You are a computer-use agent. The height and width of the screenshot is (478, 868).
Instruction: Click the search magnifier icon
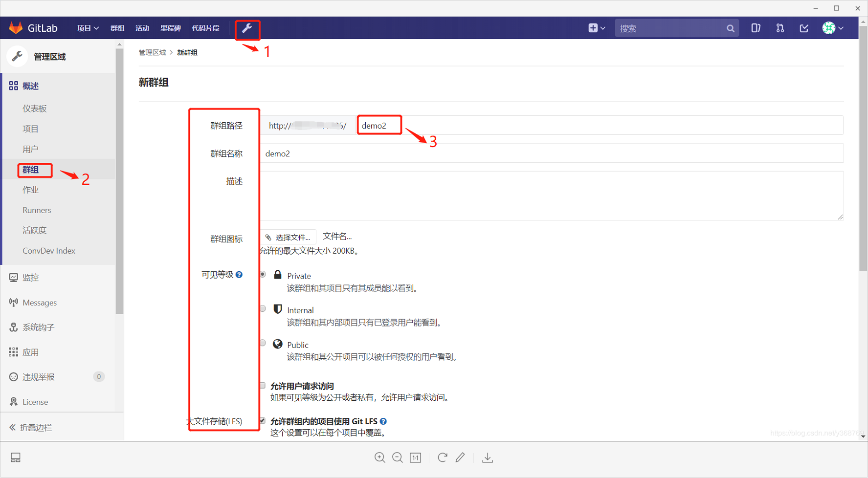pos(731,28)
